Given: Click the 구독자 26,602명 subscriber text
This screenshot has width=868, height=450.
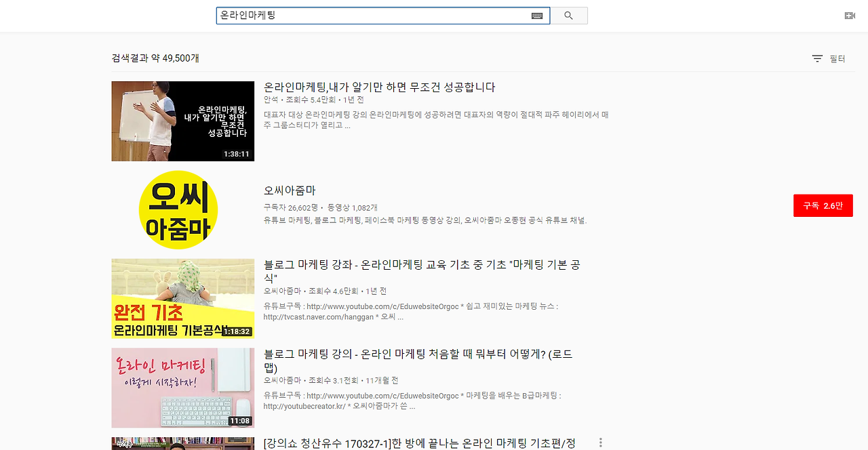Looking at the screenshot, I should [290, 207].
